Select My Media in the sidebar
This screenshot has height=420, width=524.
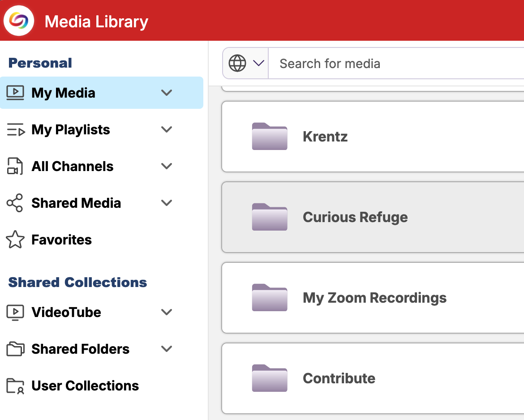(x=102, y=93)
